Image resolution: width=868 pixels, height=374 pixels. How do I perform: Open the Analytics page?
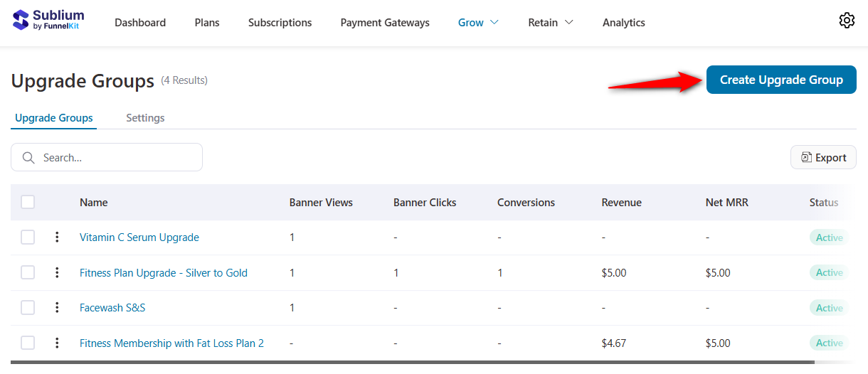[x=623, y=23]
